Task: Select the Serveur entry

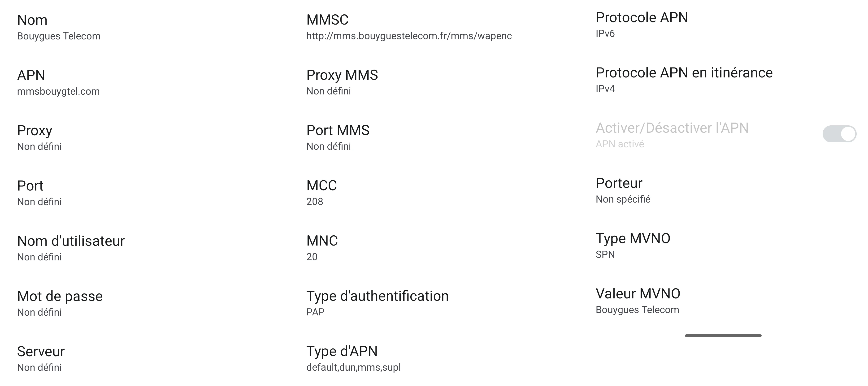Action: (x=41, y=359)
